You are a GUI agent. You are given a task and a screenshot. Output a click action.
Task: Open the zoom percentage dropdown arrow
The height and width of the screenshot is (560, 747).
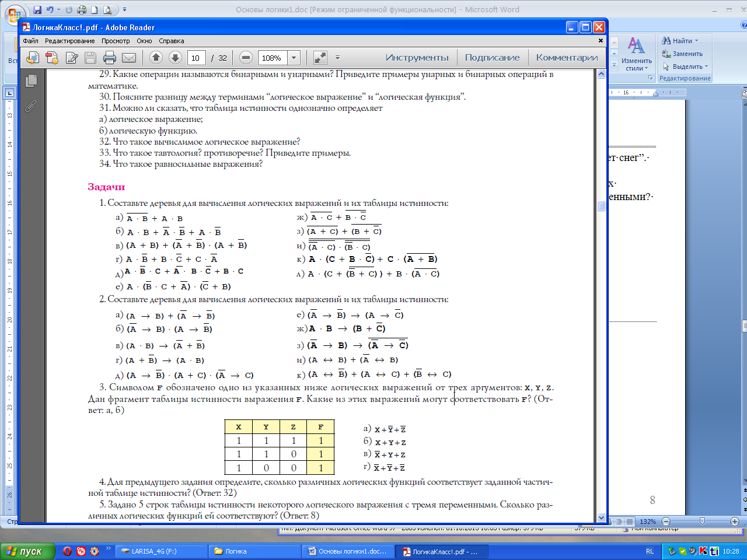294,58
